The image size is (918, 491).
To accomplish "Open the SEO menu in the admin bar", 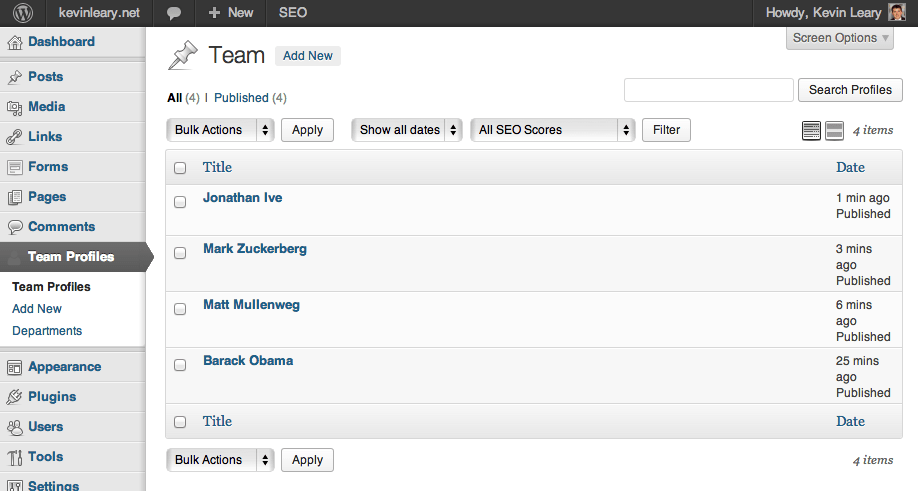I will 292,13.
